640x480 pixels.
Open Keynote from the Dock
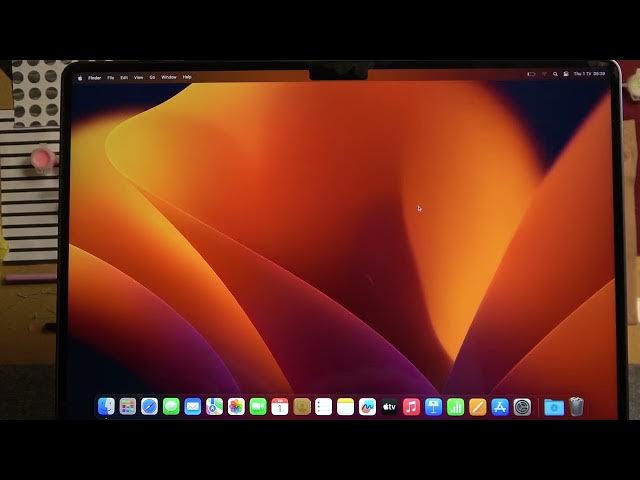point(433,407)
